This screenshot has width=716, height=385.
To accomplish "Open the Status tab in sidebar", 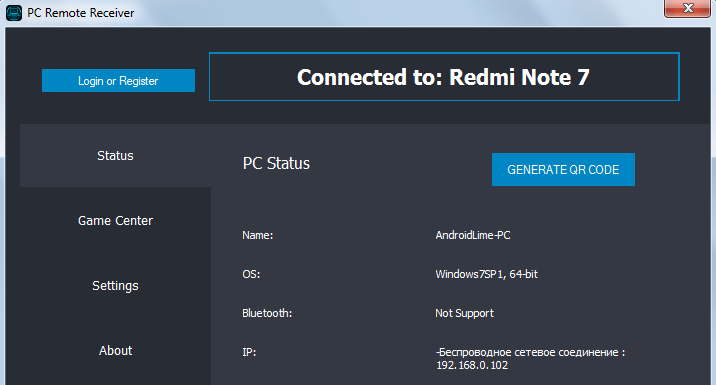I will [115, 156].
